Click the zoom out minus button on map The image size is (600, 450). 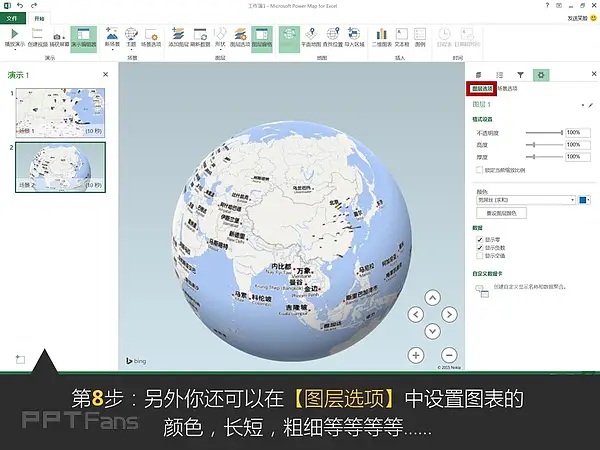tap(449, 354)
